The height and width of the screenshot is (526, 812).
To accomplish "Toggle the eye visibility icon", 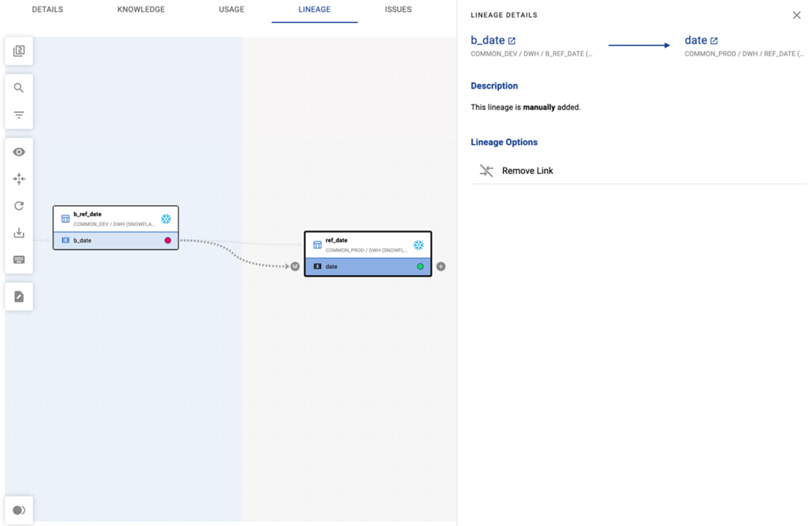I will point(19,152).
